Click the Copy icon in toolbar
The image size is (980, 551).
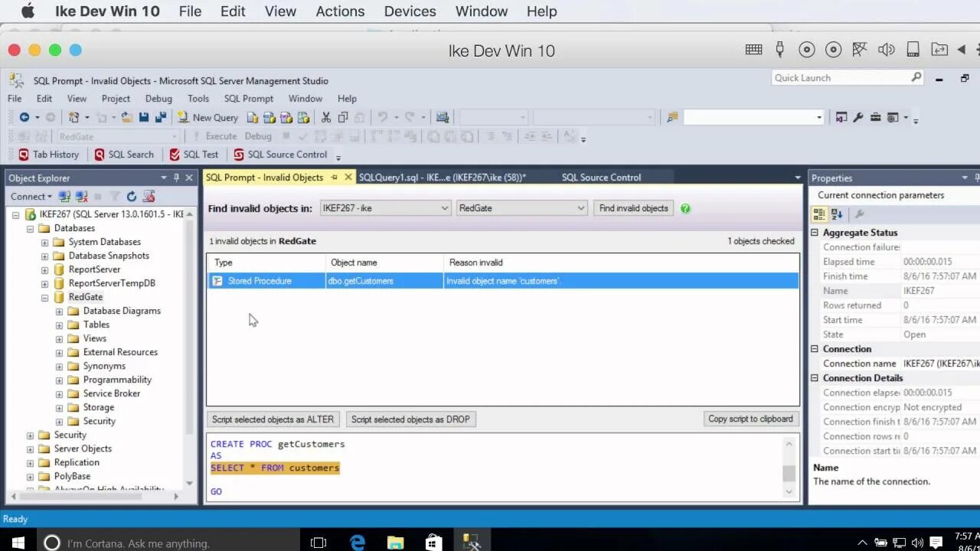pyautogui.click(x=343, y=117)
